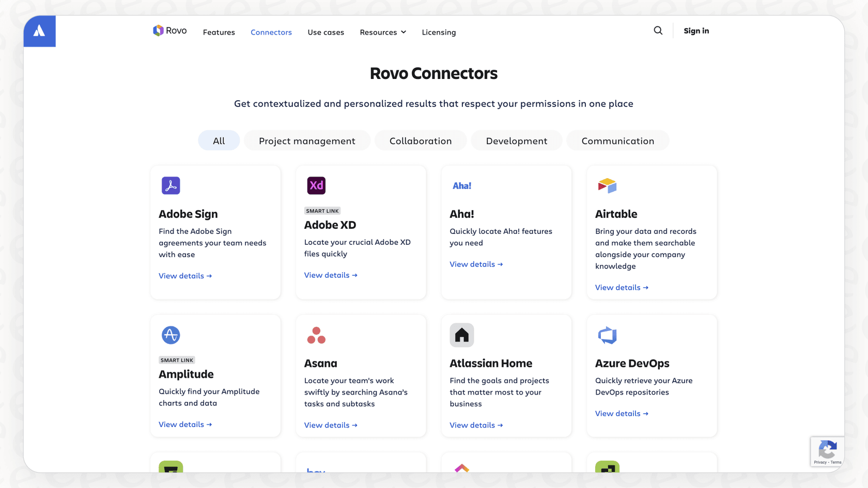Viewport: 868px width, 488px height.
Task: Enable the Communication filter
Action: pyautogui.click(x=617, y=140)
